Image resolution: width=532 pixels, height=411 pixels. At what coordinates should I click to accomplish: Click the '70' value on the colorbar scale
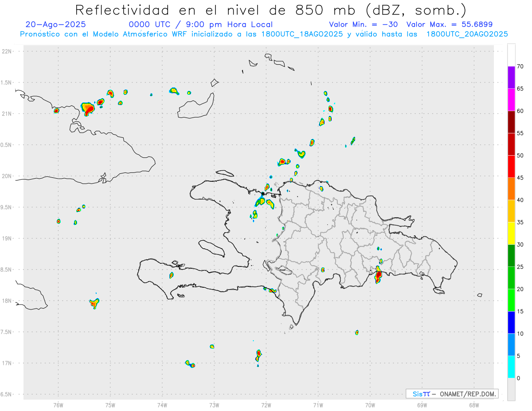pos(520,67)
